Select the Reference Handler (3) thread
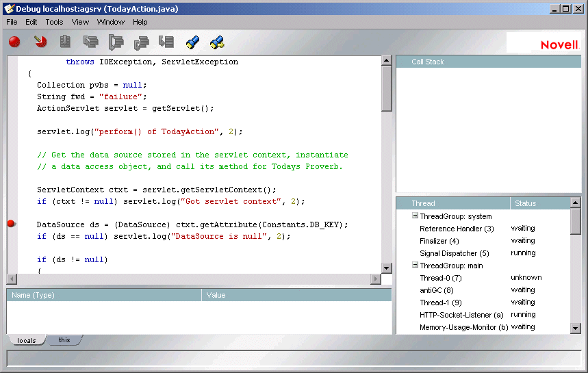 coord(457,229)
